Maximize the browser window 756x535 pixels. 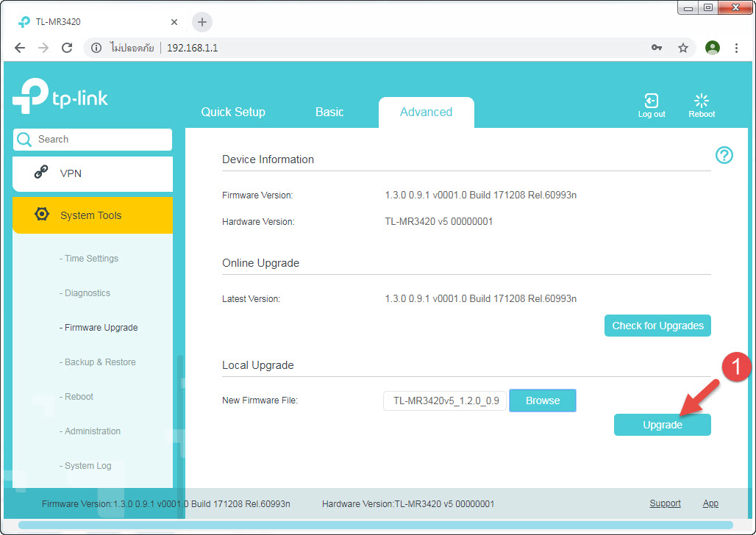pos(707,7)
